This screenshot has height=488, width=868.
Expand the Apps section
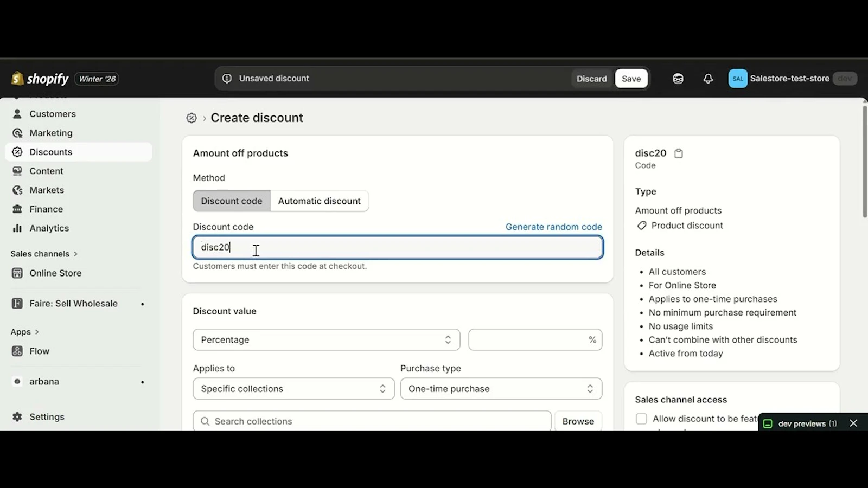tap(25, 332)
